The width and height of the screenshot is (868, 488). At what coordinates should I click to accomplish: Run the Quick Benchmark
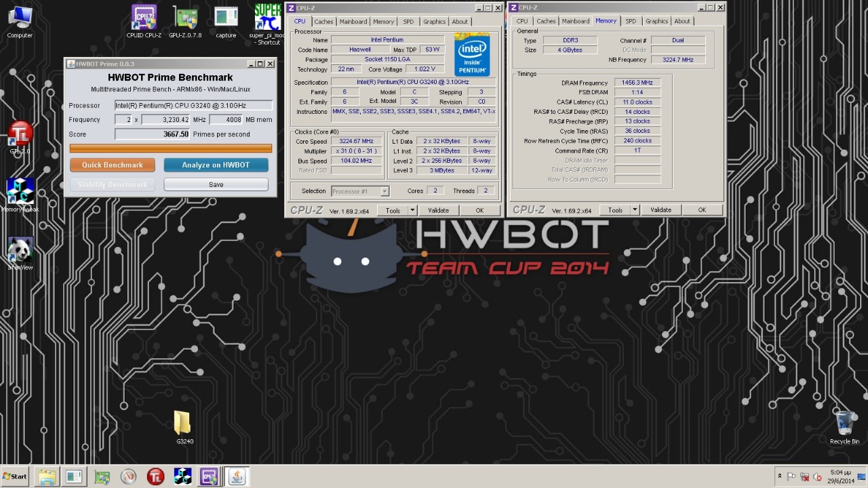(x=113, y=165)
